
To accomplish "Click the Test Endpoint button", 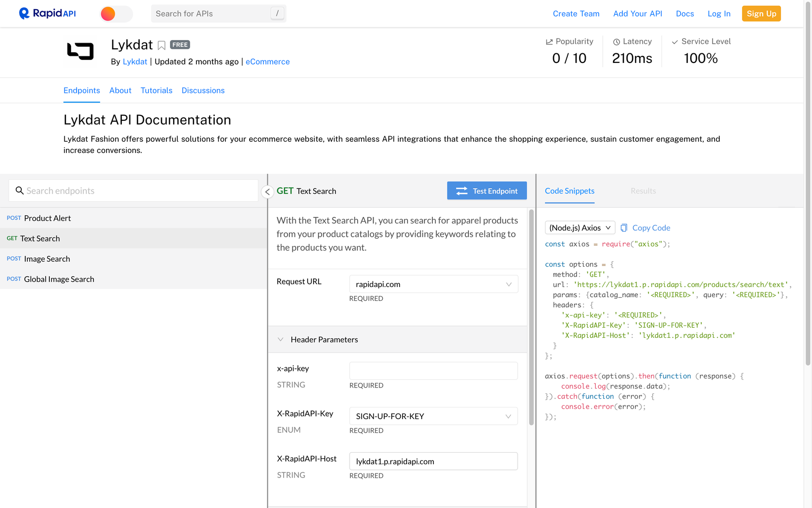I will [x=487, y=190].
